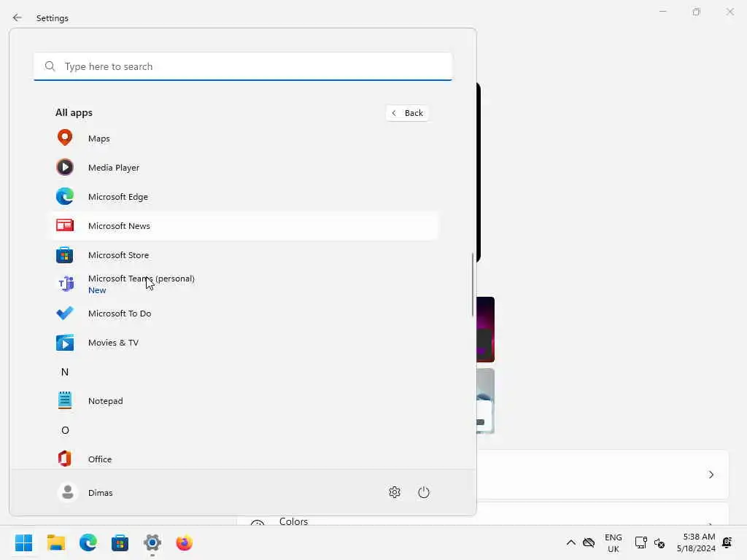
Task: Expand Settings row with right chevron
Action: pyautogui.click(x=711, y=474)
